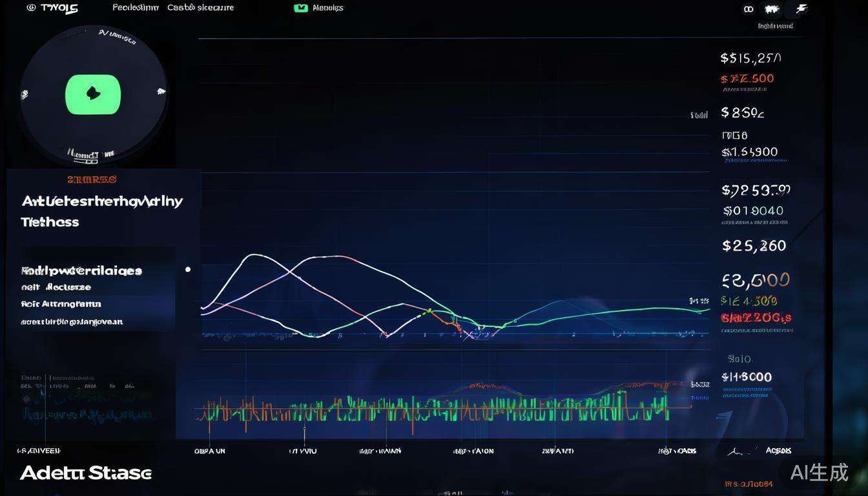Select the infinity icon at top right

748,9
